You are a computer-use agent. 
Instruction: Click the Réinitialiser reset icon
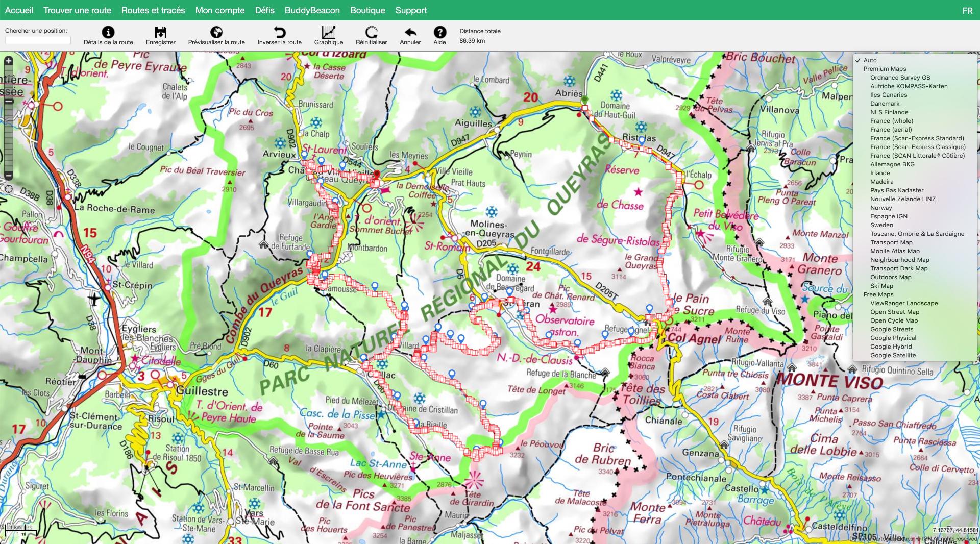(x=372, y=32)
